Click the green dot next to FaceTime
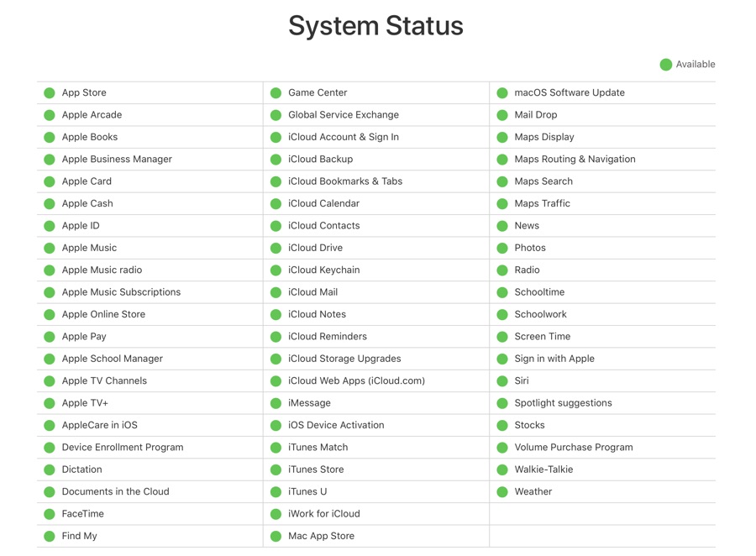This screenshot has width=756, height=556. click(50, 515)
